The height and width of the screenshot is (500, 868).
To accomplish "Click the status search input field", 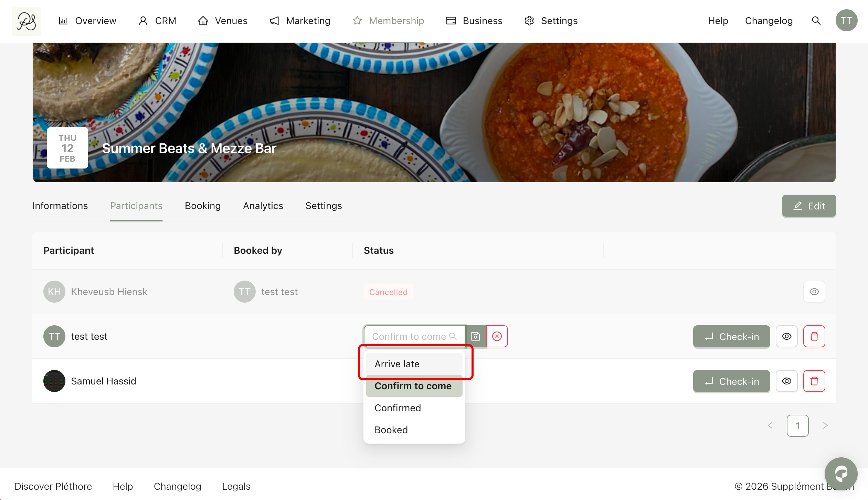I will tap(410, 336).
